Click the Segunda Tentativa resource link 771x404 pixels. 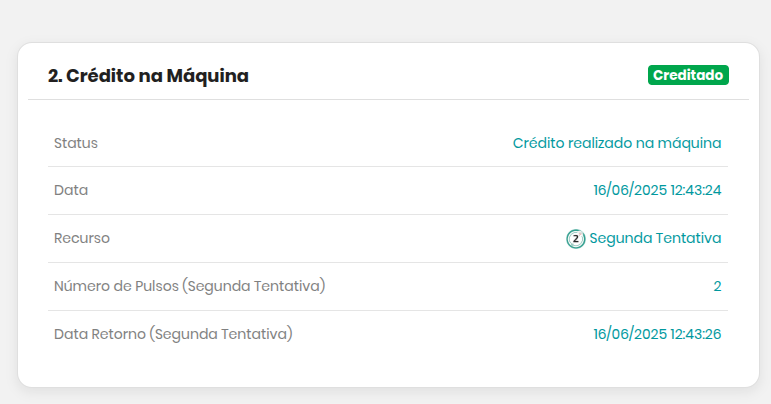click(655, 238)
